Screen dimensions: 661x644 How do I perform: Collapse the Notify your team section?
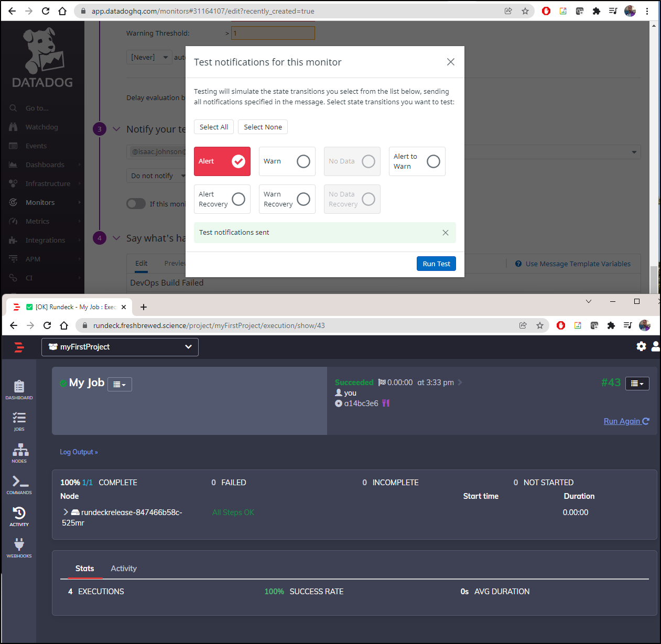(116, 129)
